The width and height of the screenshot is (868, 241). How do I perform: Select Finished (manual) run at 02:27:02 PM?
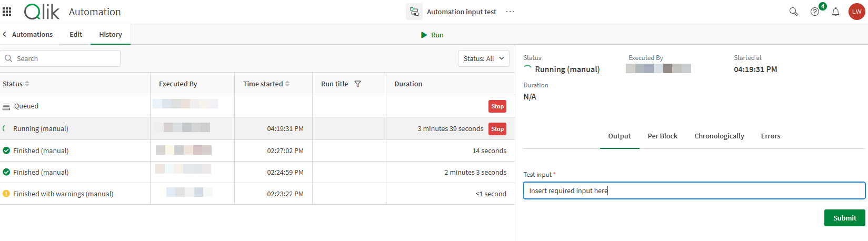pos(257,150)
